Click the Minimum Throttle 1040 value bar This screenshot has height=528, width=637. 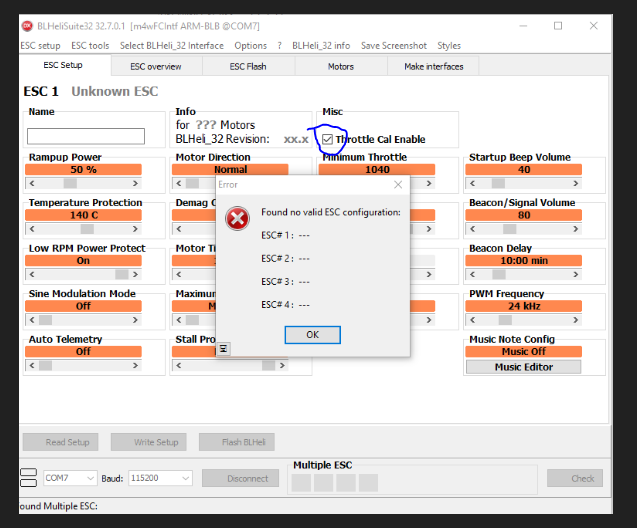(x=377, y=169)
